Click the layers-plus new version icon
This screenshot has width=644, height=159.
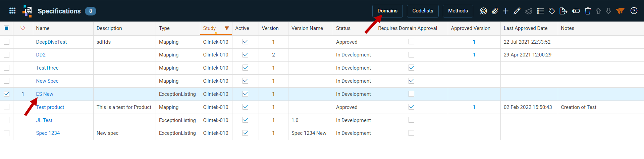[x=529, y=11]
